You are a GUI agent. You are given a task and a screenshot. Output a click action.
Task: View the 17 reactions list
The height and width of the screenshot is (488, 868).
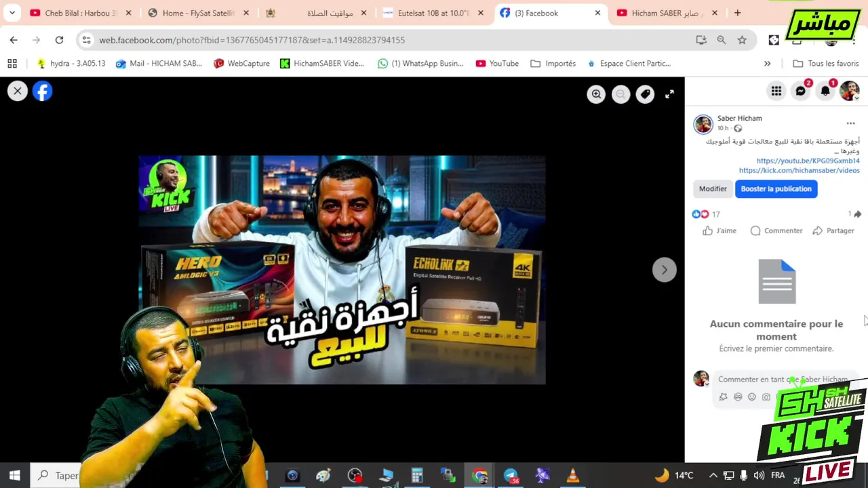point(706,214)
